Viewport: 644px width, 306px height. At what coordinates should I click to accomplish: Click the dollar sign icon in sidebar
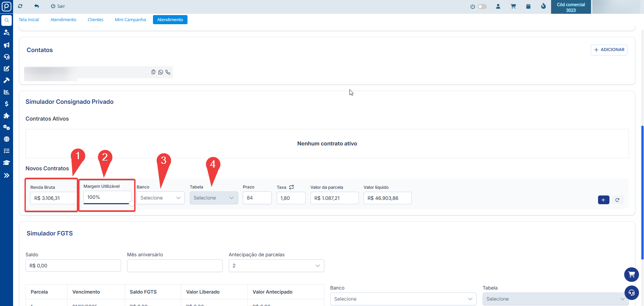coord(6,104)
